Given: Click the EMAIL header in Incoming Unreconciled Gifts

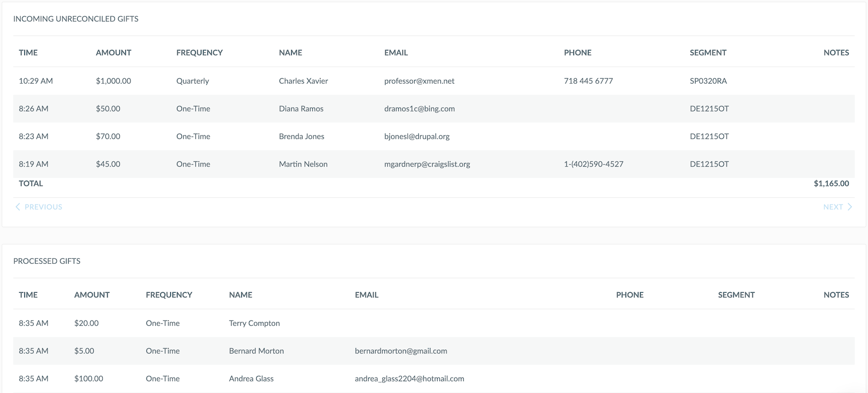Looking at the screenshot, I should pos(396,53).
